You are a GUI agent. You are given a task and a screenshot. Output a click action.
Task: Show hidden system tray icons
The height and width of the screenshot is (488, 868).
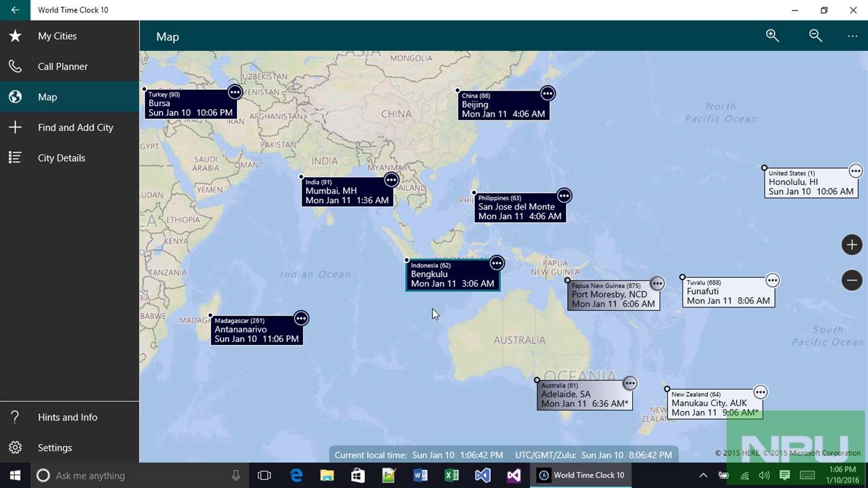[x=703, y=476]
